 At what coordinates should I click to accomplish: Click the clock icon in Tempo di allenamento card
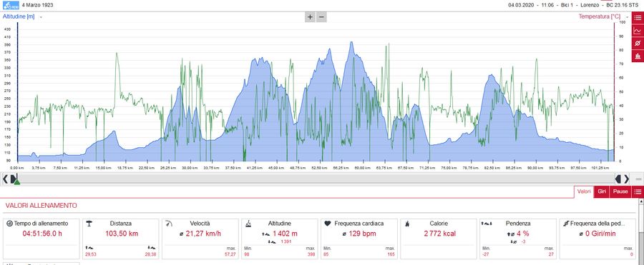[x=9, y=224]
